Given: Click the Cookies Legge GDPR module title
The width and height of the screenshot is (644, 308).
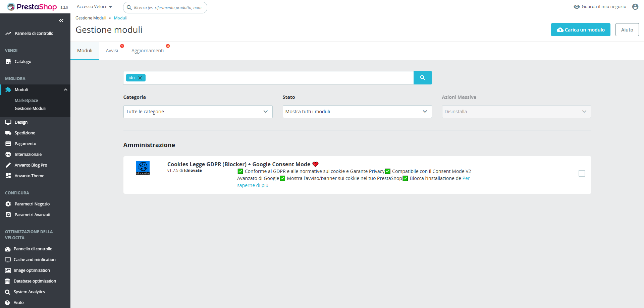Looking at the screenshot, I should point(239,164).
